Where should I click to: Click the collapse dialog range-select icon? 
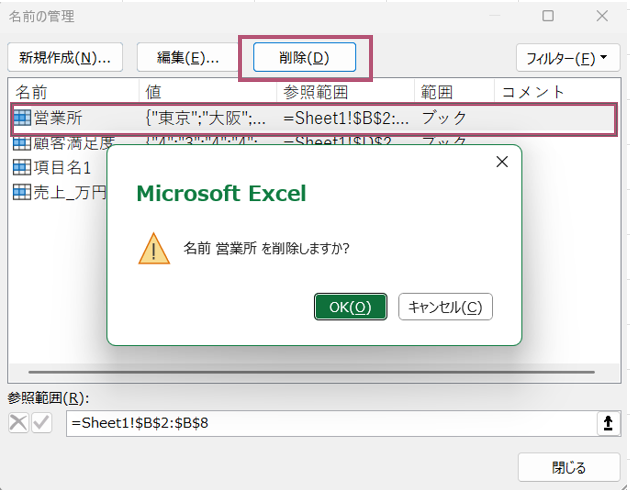[608, 423]
